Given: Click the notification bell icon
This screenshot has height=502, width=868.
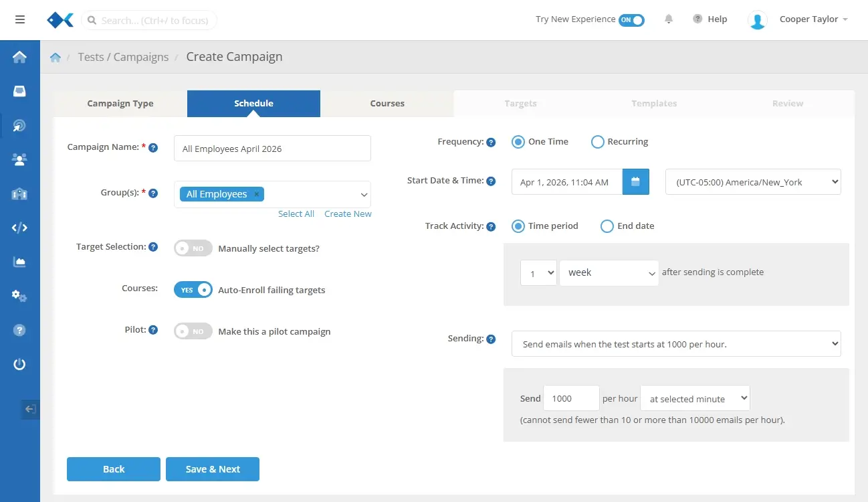Looking at the screenshot, I should click(x=669, y=19).
